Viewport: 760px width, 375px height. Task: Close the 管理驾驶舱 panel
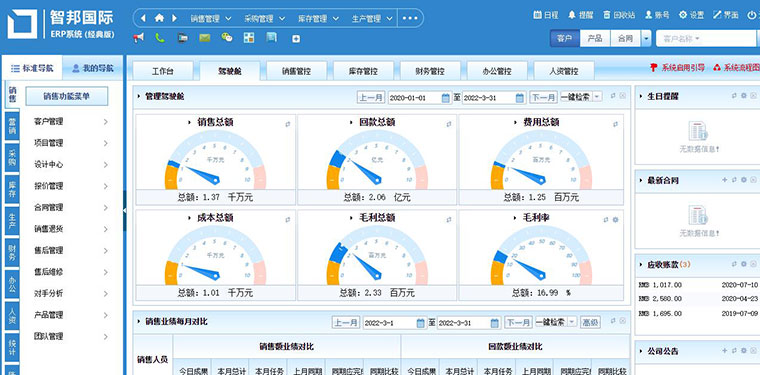tap(623, 96)
